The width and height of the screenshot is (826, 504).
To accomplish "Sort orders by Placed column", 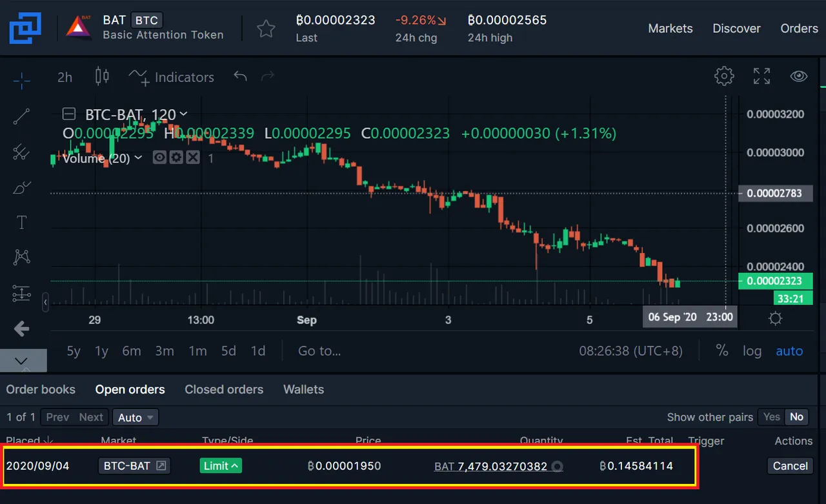I will point(30,441).
